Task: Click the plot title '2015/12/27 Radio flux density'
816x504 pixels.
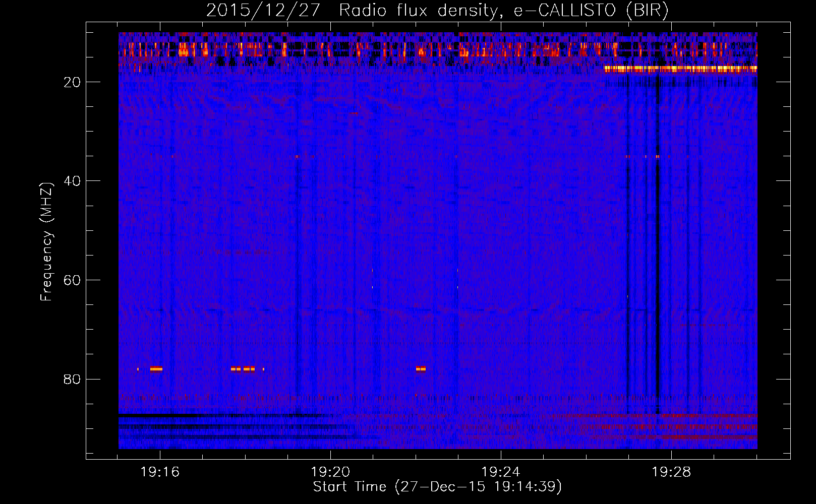Action: tap(438, 11)
